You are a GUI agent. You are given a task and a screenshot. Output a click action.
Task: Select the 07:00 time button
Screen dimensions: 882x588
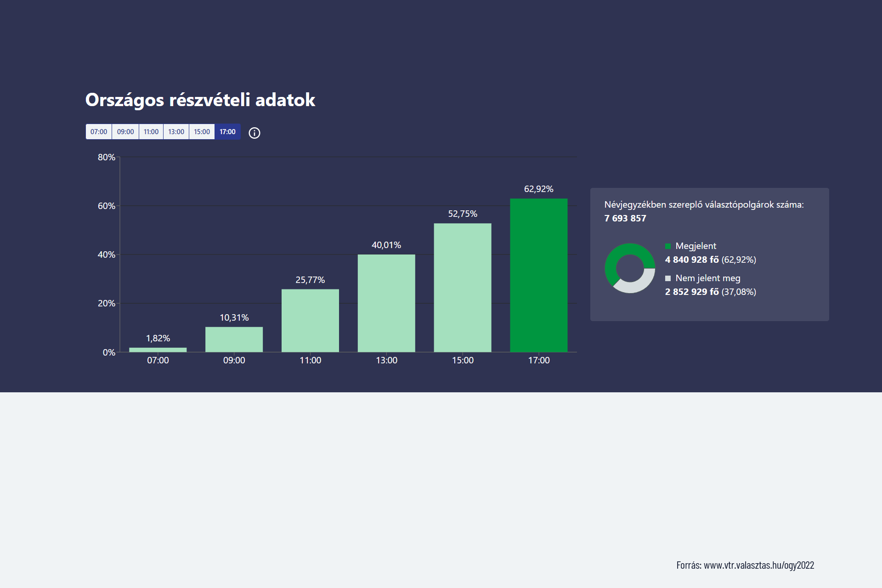[x=99, y=132]
